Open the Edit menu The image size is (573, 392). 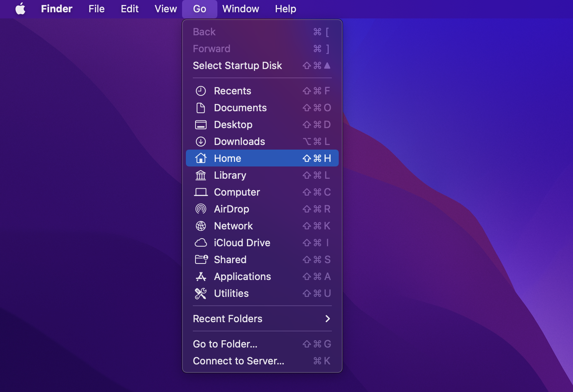tap(130, 9)
